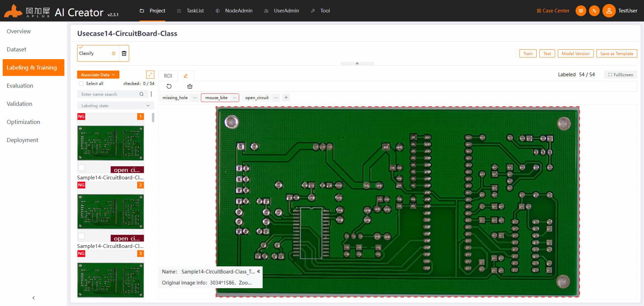The height and width of the screenshot is (306, 644).
Task: Click the orange book icon in header
Action: (581, 11)
